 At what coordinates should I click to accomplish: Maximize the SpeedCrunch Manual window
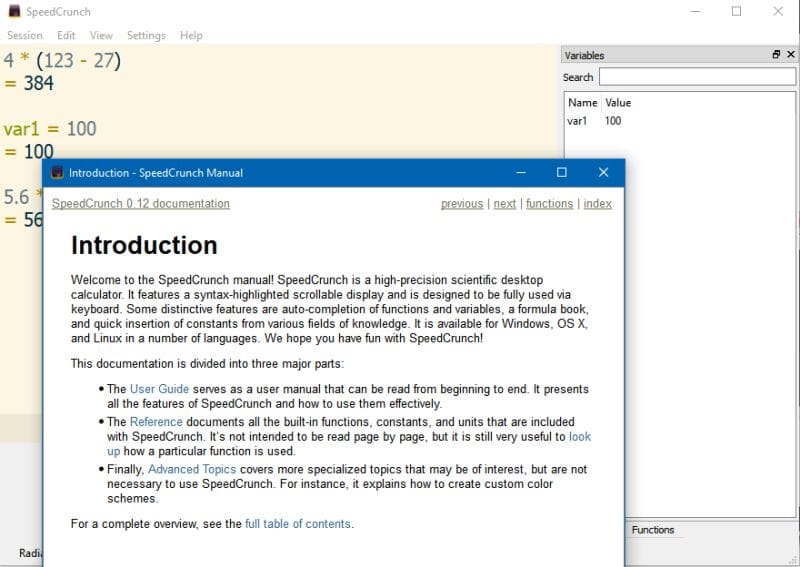click(561, 173)
